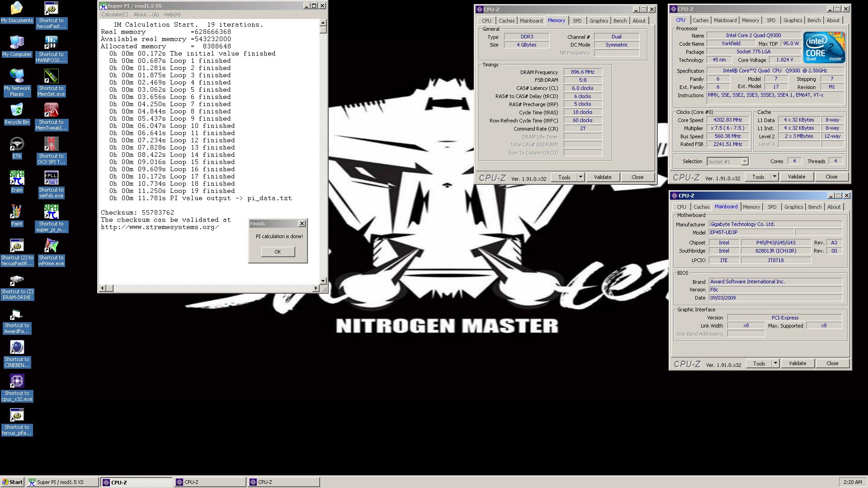Open Graphics tab in CPU tab CPU-Z window

[793, 20]
